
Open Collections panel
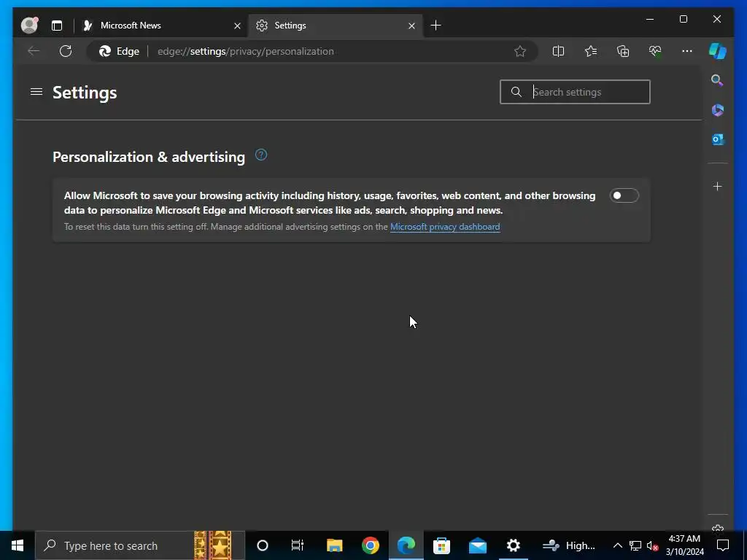coord(623,51)
